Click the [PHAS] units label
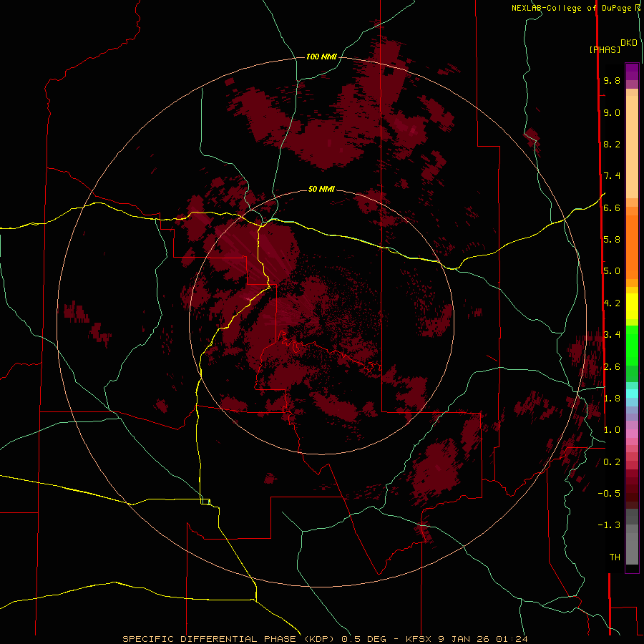Viewport: 644px width, 644px height. (605, 49)
